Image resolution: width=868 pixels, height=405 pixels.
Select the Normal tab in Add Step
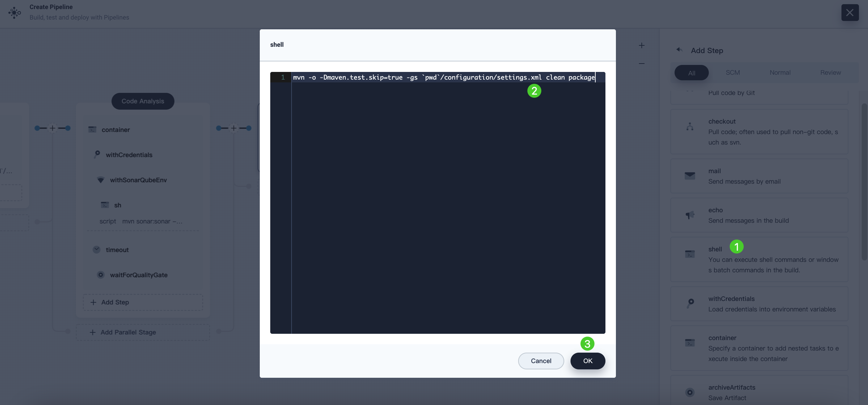click(x=780, y=72)
